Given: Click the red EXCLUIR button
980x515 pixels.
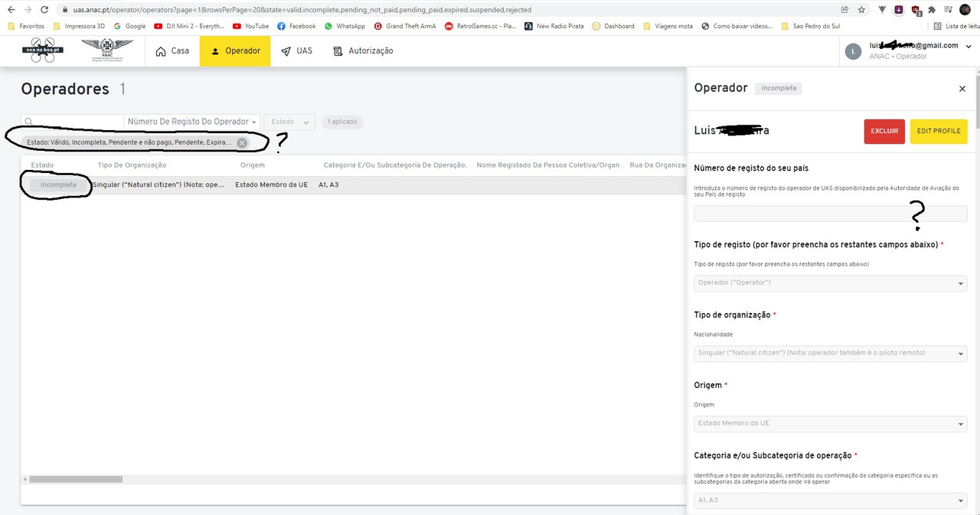Looking at the screenshot, I should click(884, 131).
